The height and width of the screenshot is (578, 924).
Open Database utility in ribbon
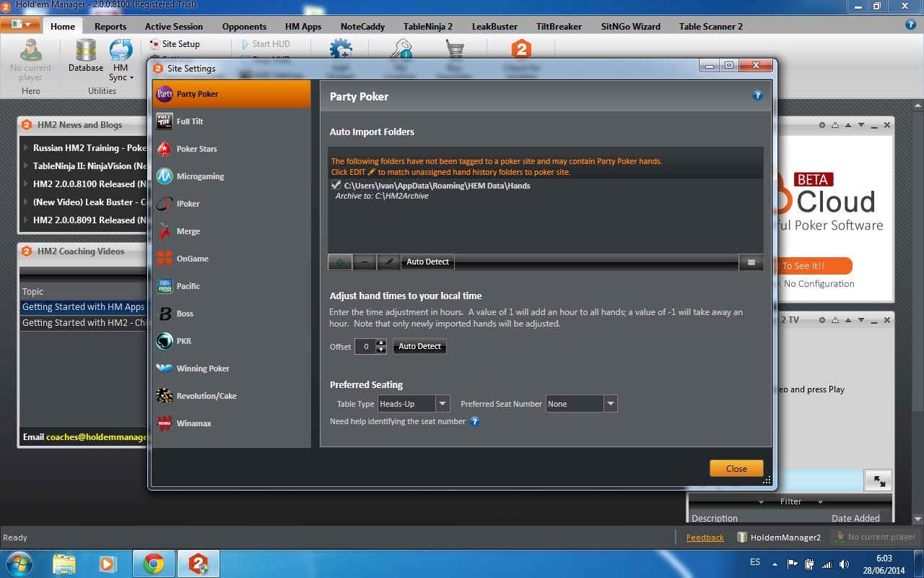point(86,56)
